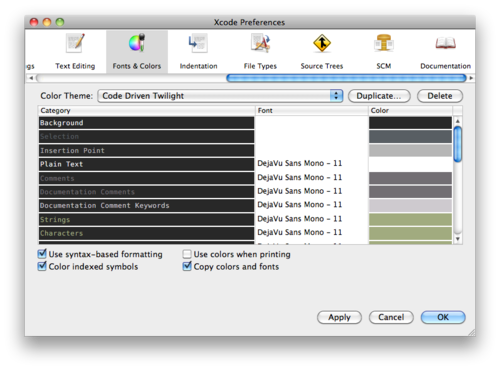Select the Insertion Point category row
Screen dimensions: 500x370
point(146,150)
